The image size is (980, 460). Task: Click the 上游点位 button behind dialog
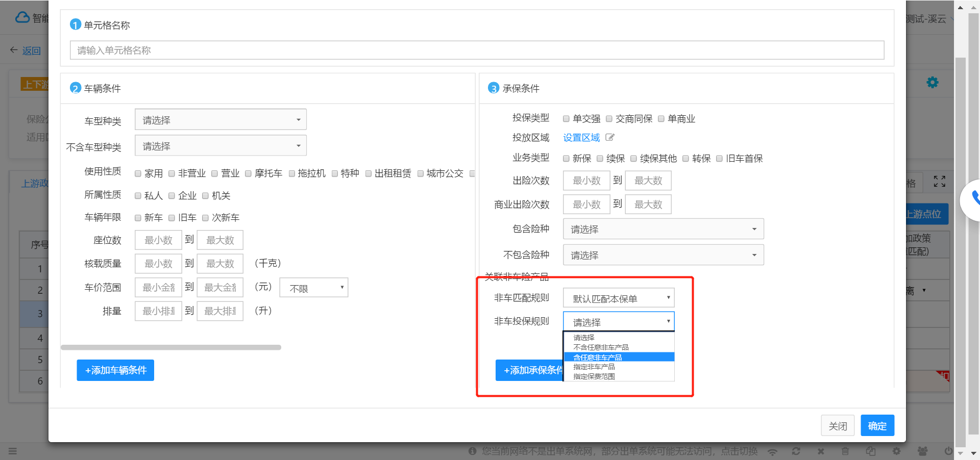[x=926, y=214]
